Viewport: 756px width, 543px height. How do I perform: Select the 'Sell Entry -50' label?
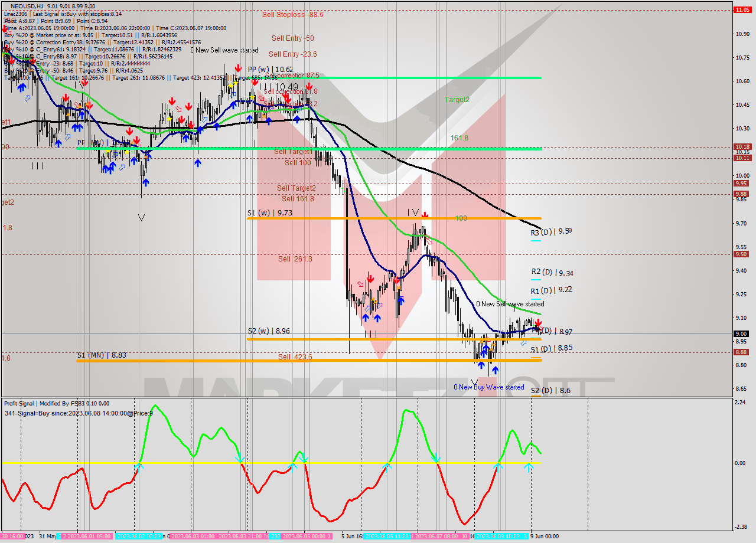(292, 38)
